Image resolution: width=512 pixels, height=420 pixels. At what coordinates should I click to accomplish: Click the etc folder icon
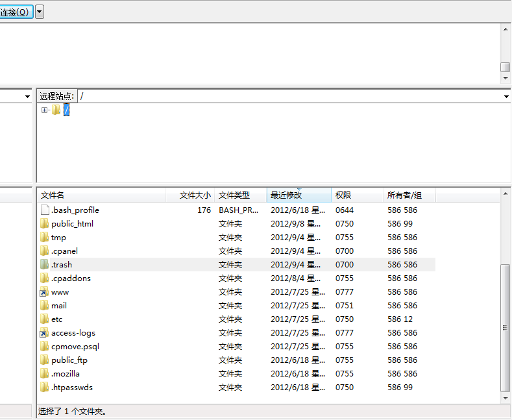44,319
